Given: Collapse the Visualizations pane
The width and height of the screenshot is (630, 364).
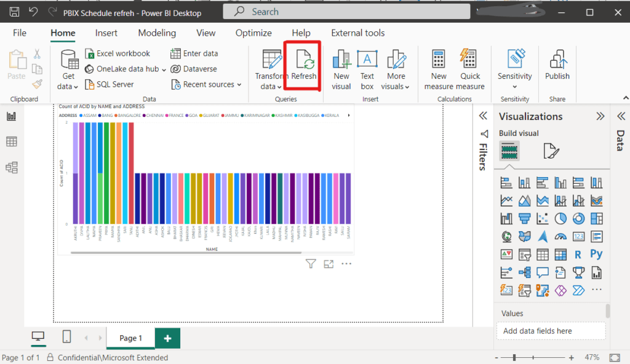Looking at the screenshot, I should pos(600,116).
